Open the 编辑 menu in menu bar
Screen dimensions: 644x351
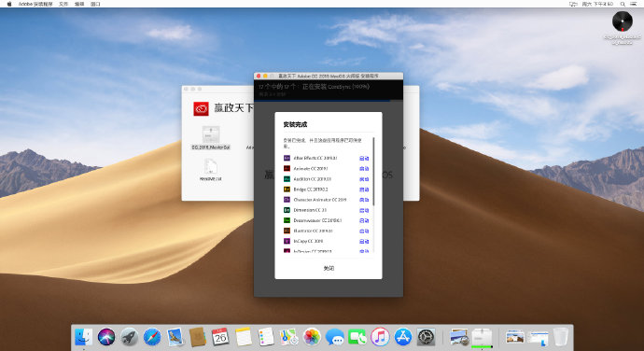79,4
